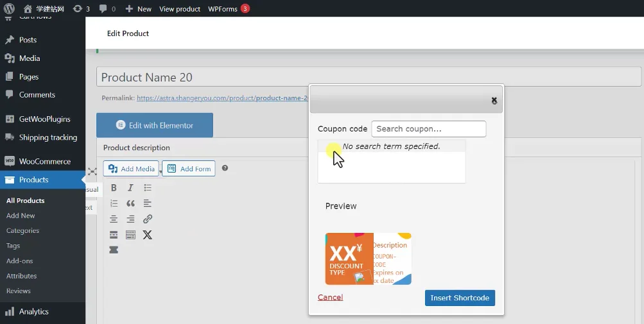This screenshot has height=324, width=644.
Task: Open WooCommerce in the sidebar menu
Action: click(44, 161)
